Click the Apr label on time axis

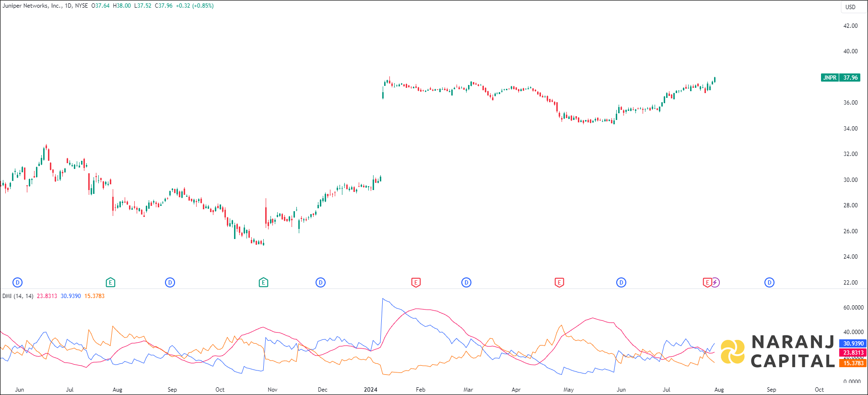[x=516, y=390]
